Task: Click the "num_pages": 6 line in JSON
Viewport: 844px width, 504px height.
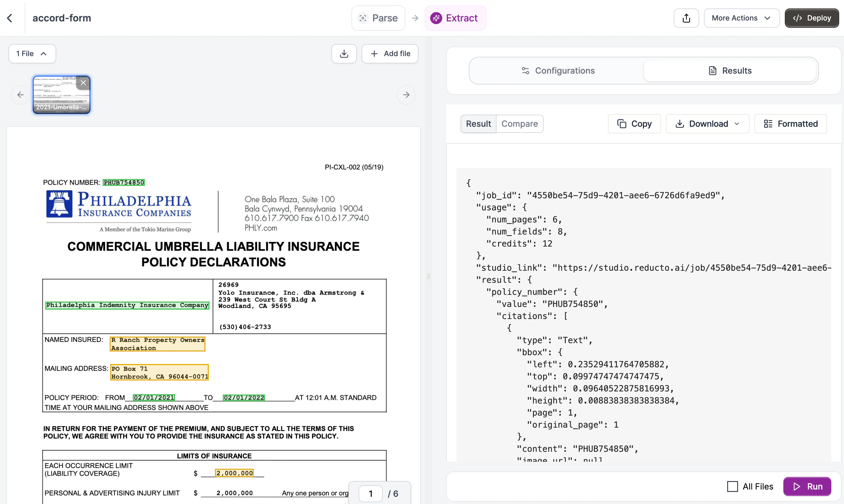Action: 524,219
